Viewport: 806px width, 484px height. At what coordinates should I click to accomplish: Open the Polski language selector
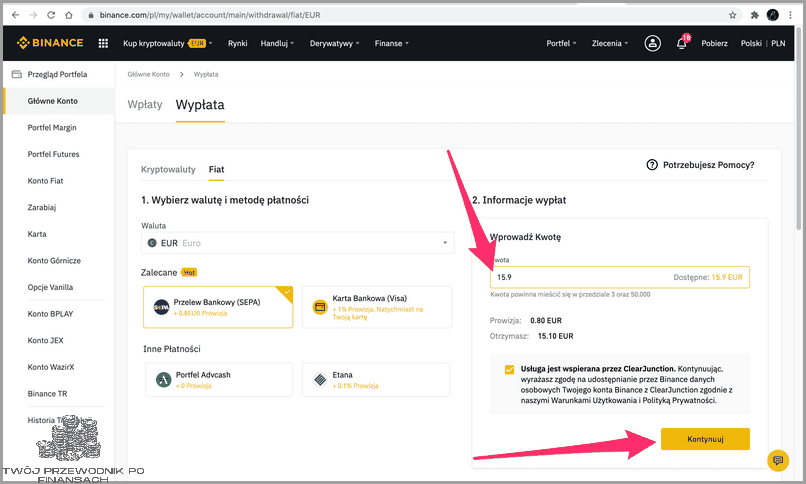751,43
